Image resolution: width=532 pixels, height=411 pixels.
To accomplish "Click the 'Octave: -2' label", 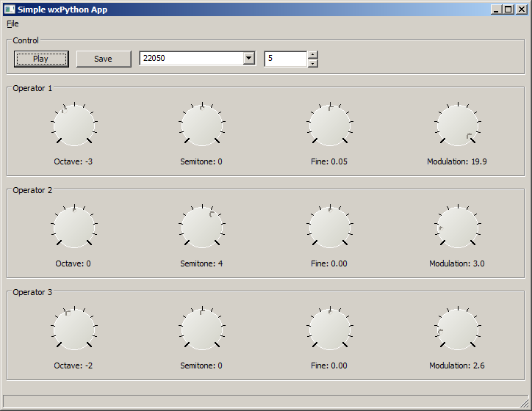I will (73, 365).
